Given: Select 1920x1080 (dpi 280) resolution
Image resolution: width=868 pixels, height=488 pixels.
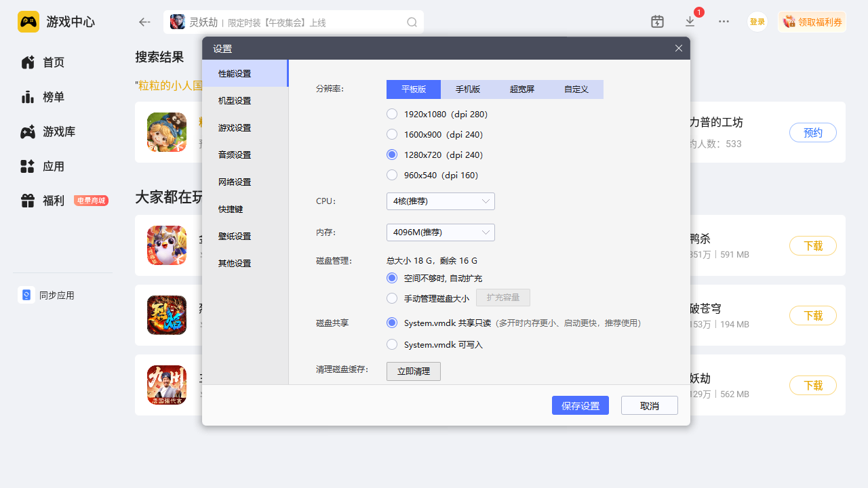Looking at the screenshot, I should [392, 115].
